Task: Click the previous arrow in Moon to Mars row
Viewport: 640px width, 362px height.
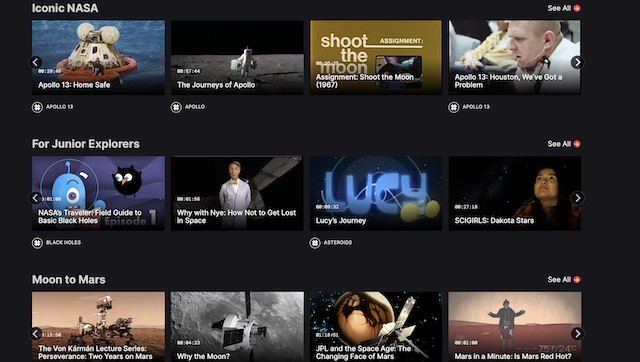Action: coord(36,333)
